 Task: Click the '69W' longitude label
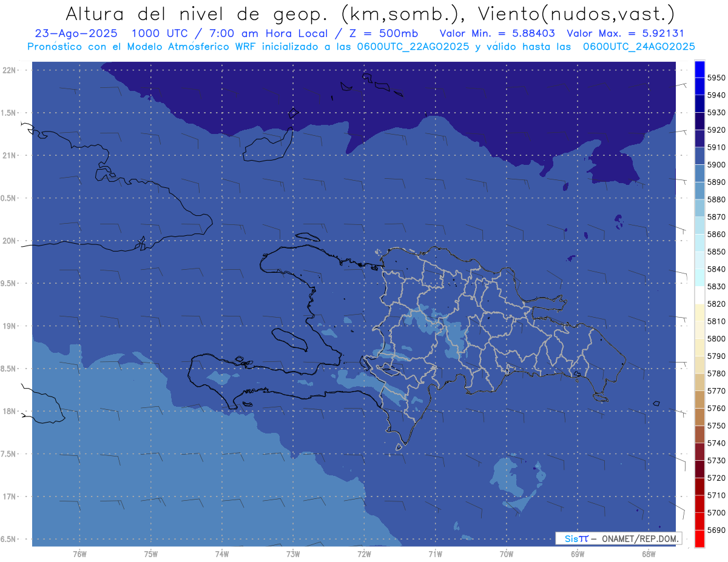point(578,554)
